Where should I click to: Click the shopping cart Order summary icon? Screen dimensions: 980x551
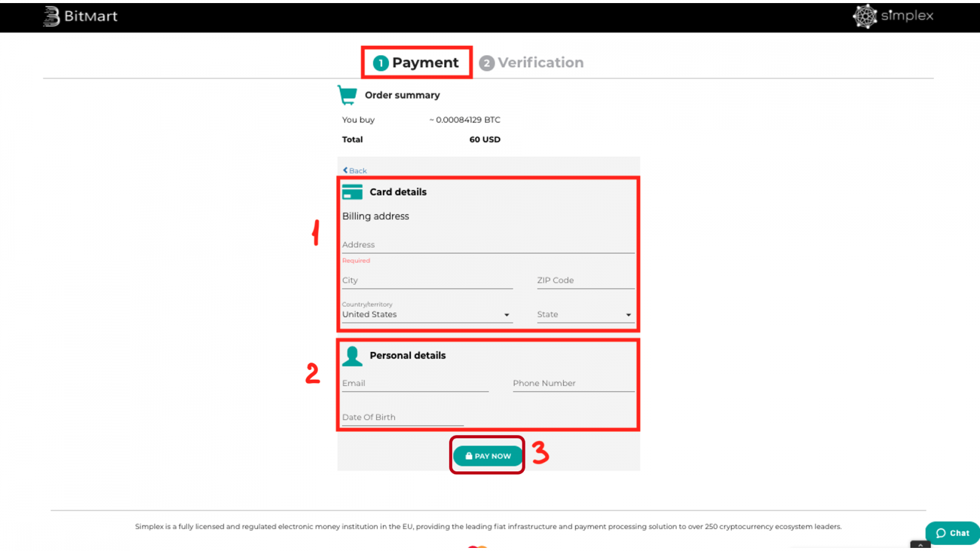347,95
